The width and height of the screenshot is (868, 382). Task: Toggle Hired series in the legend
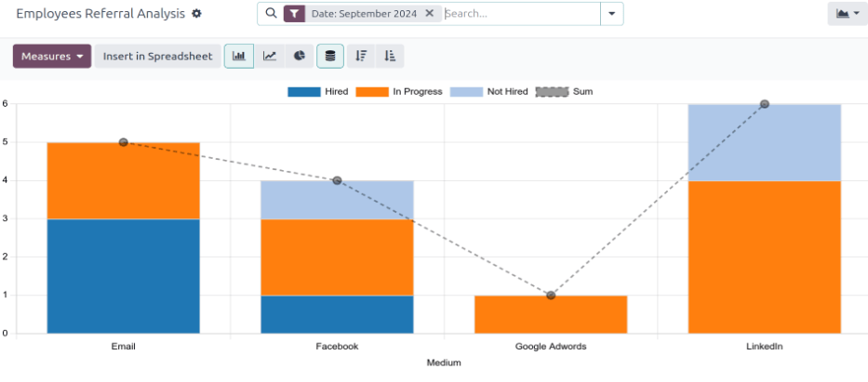click(317, 92)
